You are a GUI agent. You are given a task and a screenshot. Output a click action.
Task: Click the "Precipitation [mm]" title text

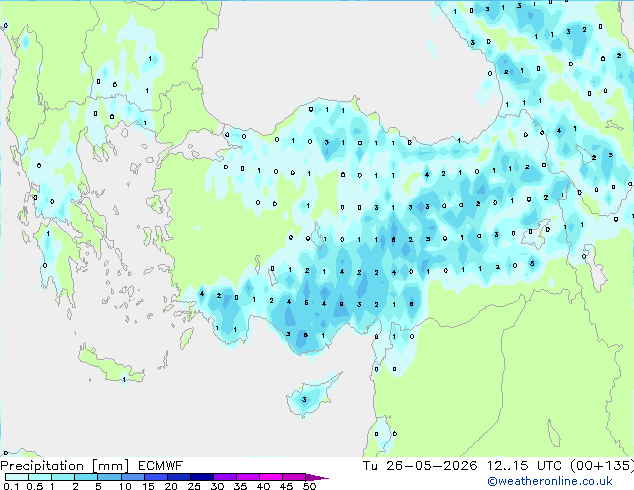pos(64,466)
